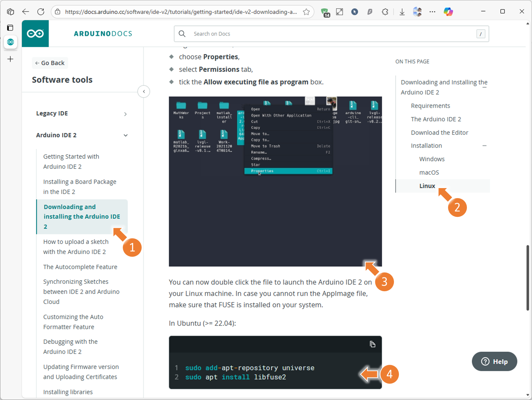
Task: Open How to upload a sketch page
Action: click(76, 247)
